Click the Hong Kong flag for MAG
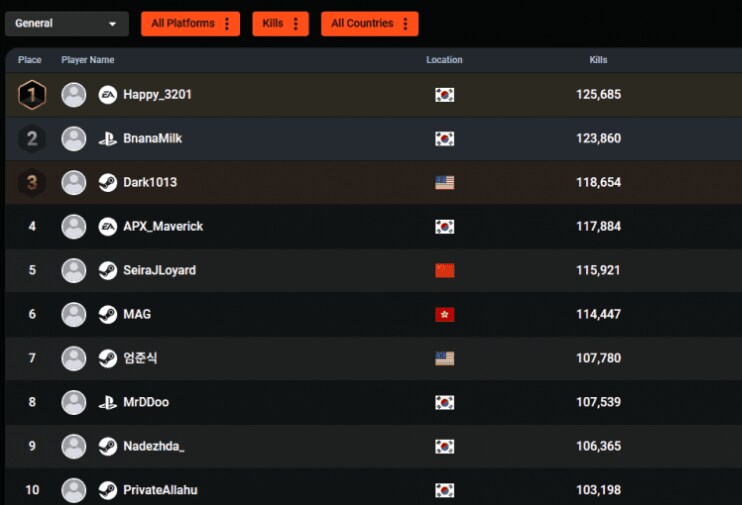Screen dimensions: 742x505 click(x=444, y=315)
